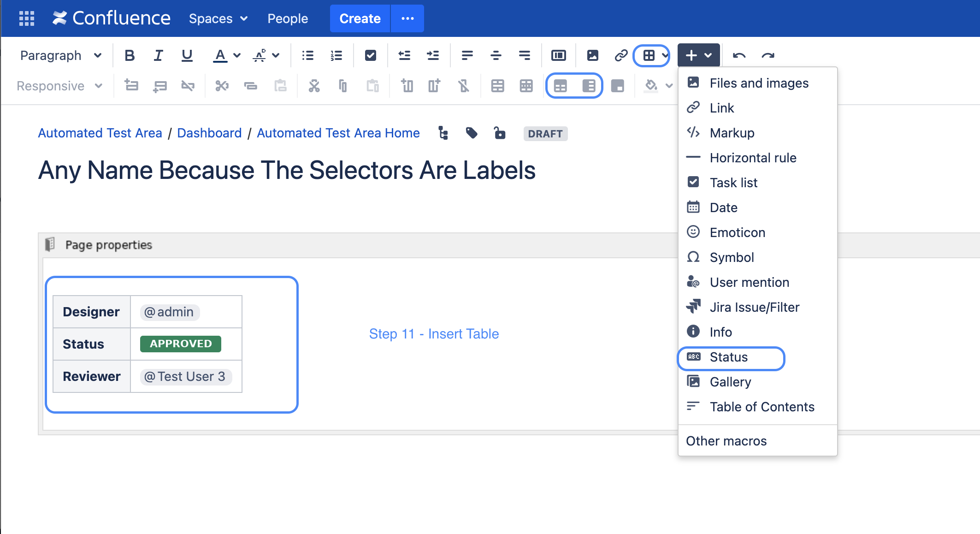The height and width of the screenshot is (534, 980).
Task: Choose Status from the insert menu
Action: pos(728,357)
